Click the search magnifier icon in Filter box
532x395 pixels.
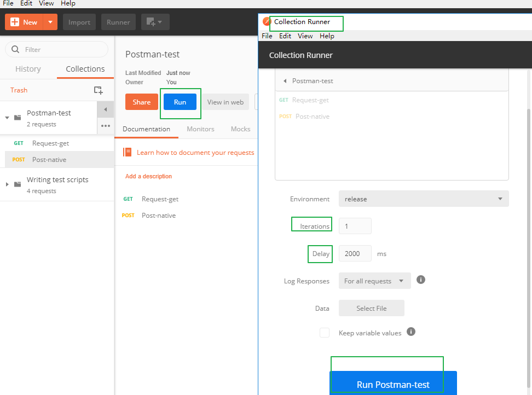click(15, 49)
